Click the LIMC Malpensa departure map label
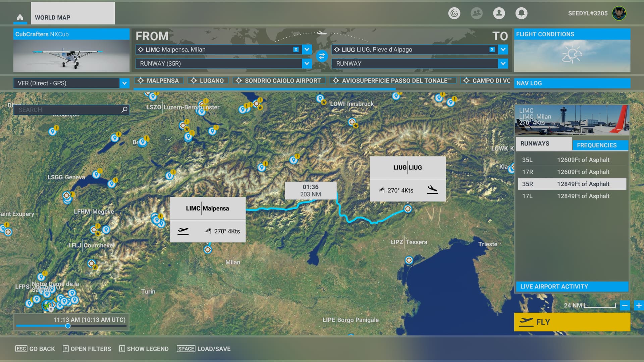The image size is (644, 362). click(x=208, y=208)
